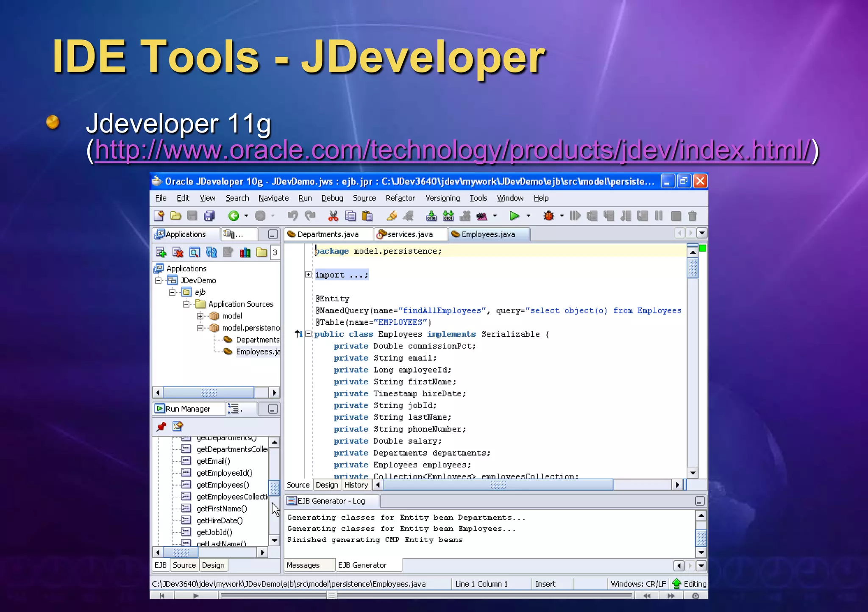Click the Refresh icon in navigator toolbar

pos(211,252)
